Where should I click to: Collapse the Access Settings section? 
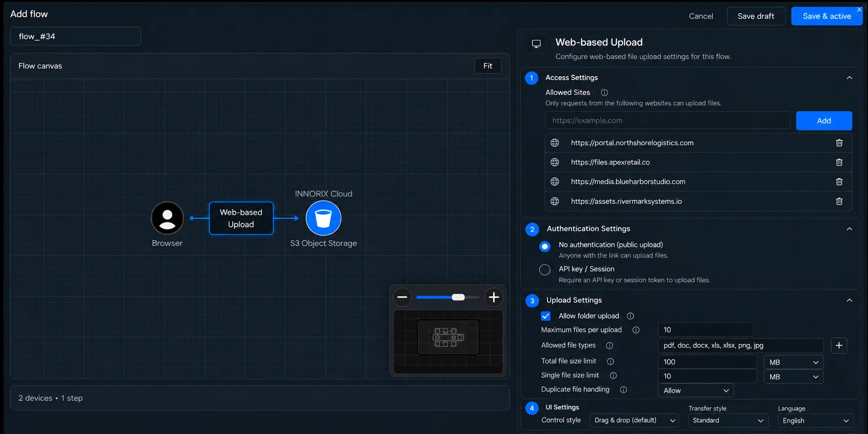click(x=849, y=78)
